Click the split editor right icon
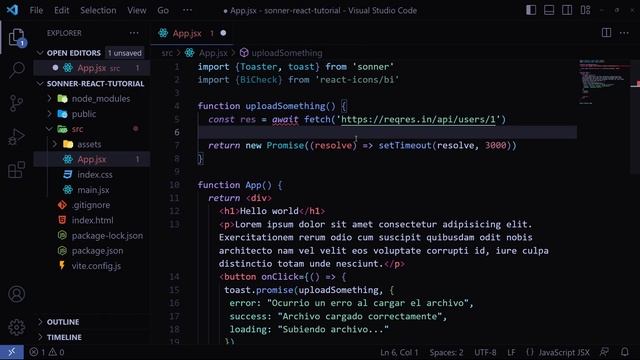The width and height of the screenshot is (640, 360). (x=607, y=33)
